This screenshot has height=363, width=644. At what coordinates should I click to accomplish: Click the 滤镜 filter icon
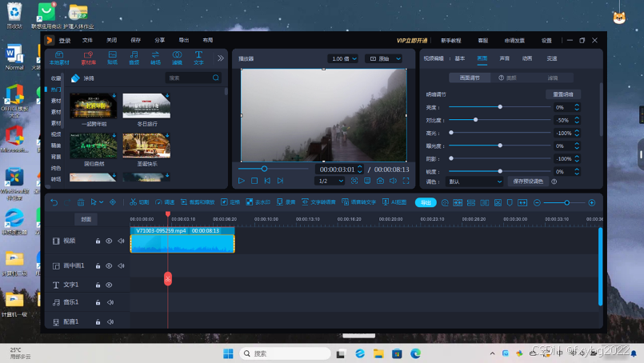point(177,58)
